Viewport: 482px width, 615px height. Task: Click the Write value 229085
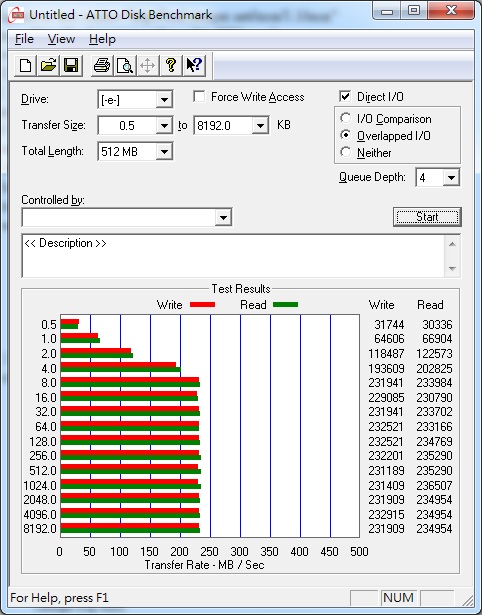tap(386, 398)
